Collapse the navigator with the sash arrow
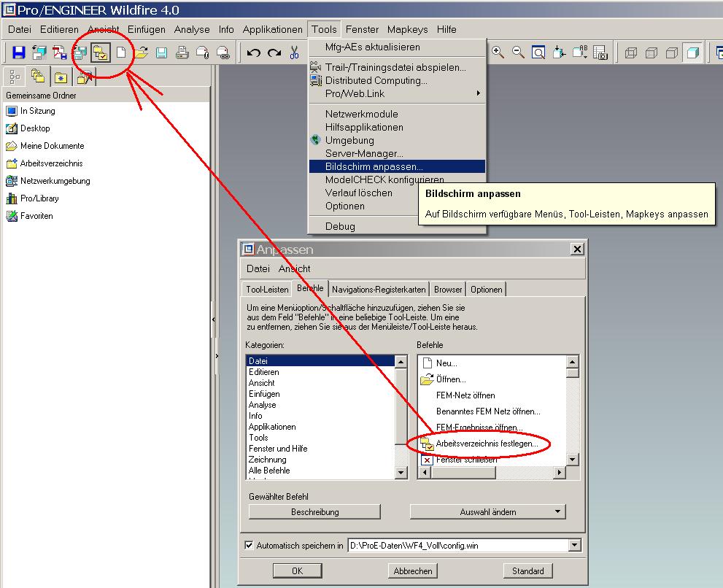The width and height of the screenshot is (723, 588). (x=214, y=319)
